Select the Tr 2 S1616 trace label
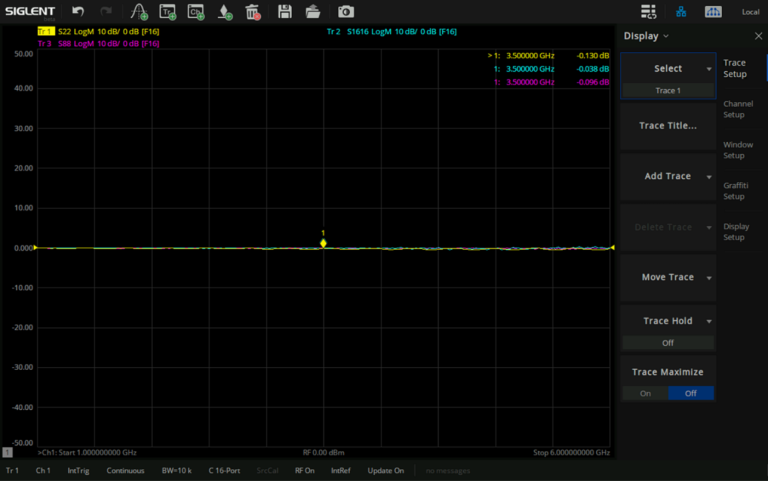This screenshot has height=481, width=768. [x=391, y=32]
